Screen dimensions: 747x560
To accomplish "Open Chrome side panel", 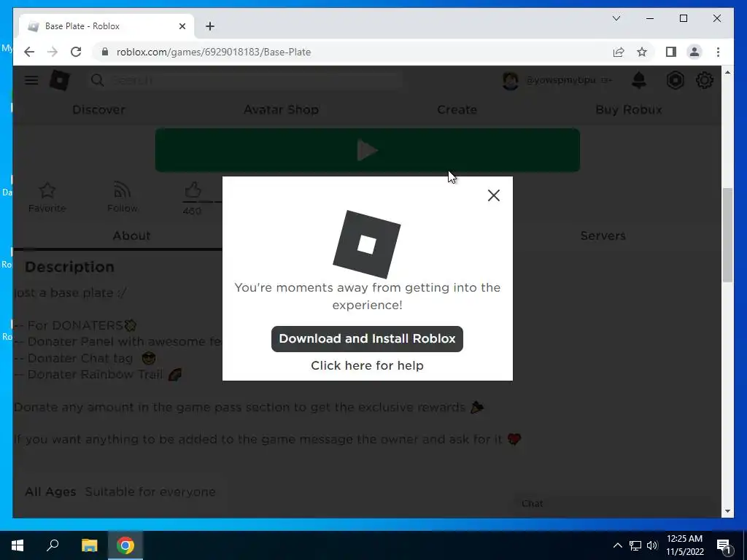I will point(671,52).
